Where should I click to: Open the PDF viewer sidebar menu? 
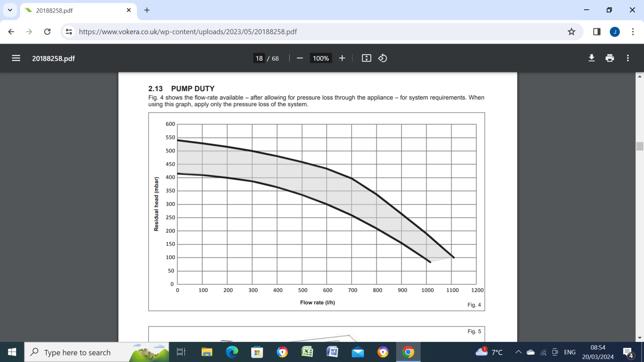tap(16, 58)
